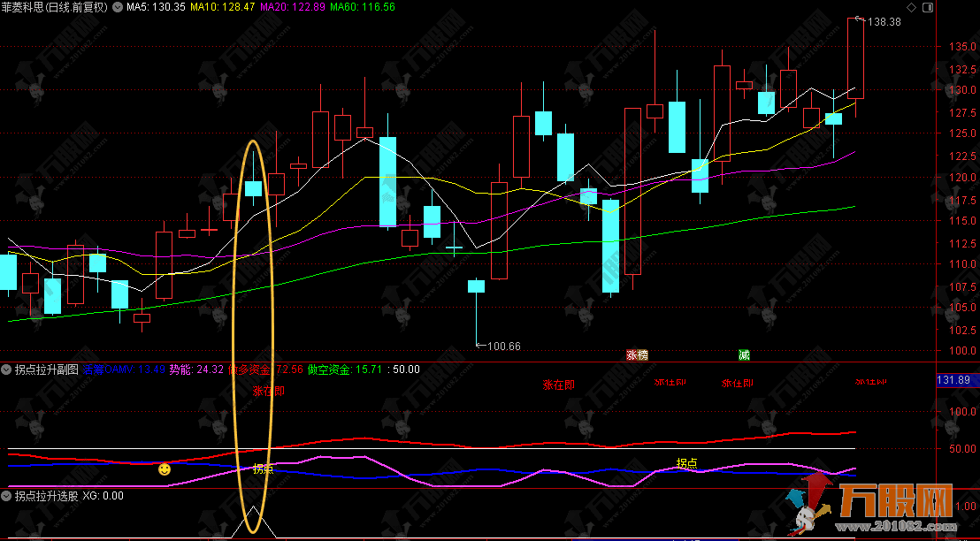Expand the 拐点拉升副图 indicator panel menu

pyautogui.click(x=7, y=369)
